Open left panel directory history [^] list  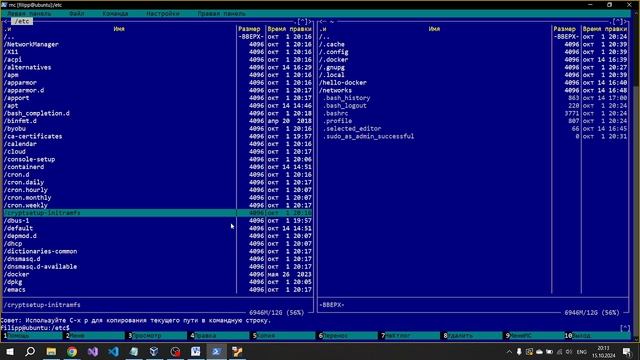click(x=302, y=21)
